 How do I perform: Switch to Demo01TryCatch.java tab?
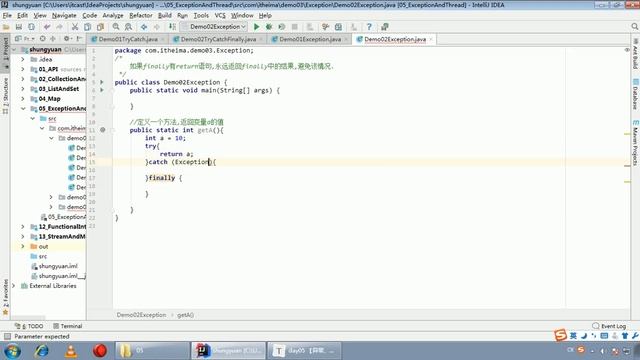pyautogui.click(x=128, y=39)
